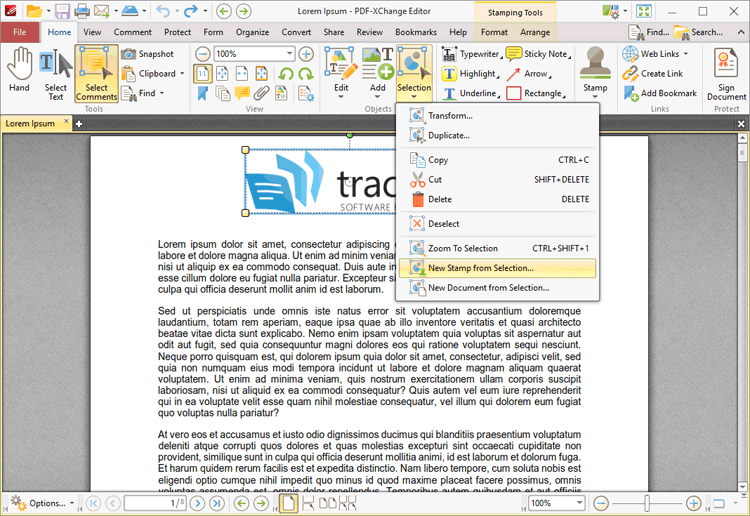Click the status bar zoom in plus button

tap(693, 503)
